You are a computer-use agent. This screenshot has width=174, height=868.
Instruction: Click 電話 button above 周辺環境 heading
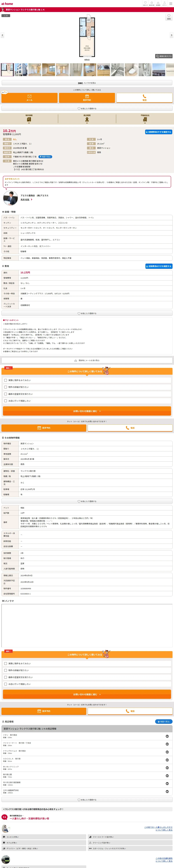point(130,711)
